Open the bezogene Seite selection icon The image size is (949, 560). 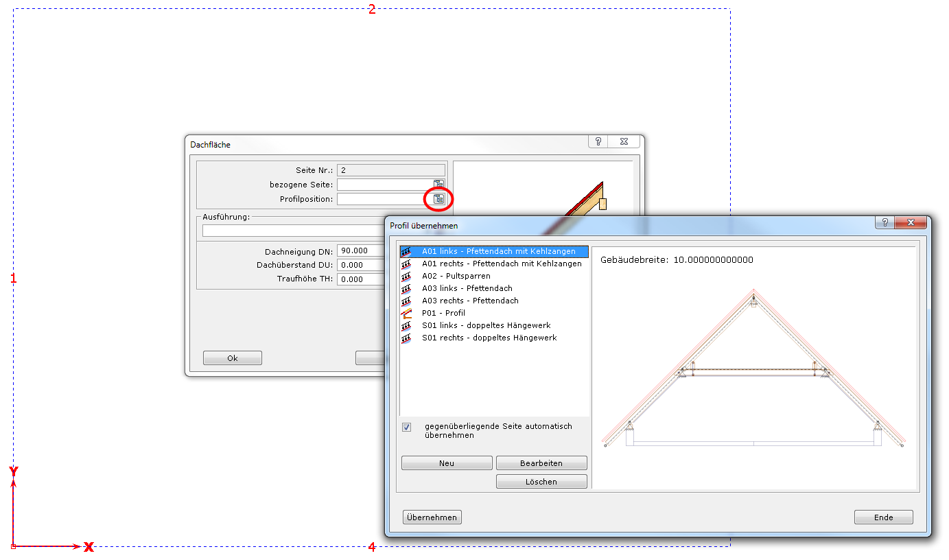click(438, 185)
